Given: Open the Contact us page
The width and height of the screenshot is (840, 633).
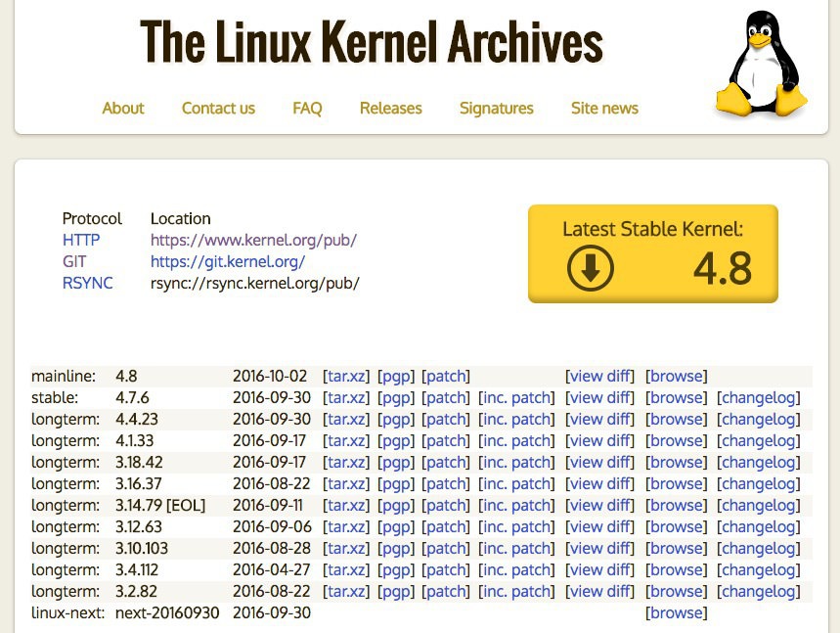Looking at the screenshot, I should coord(218,109).
